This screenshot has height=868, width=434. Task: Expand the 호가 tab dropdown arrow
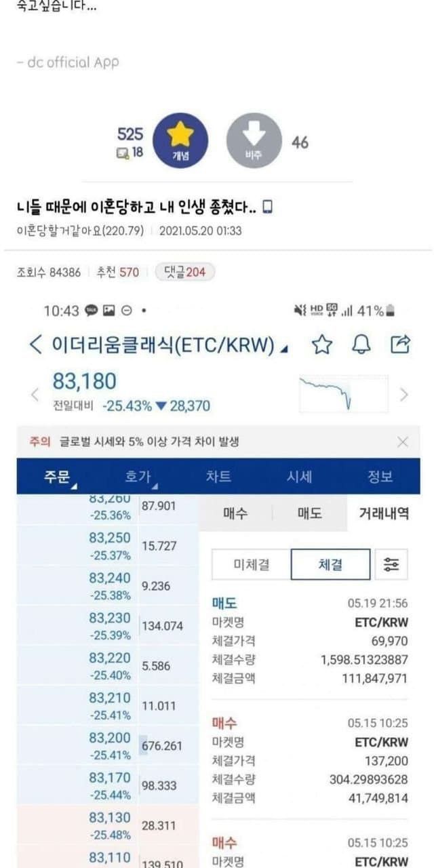point(155,486)
